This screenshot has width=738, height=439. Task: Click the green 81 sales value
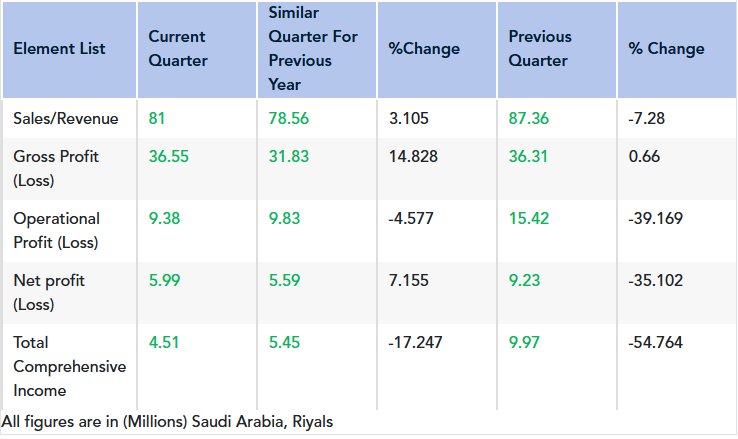157,119
